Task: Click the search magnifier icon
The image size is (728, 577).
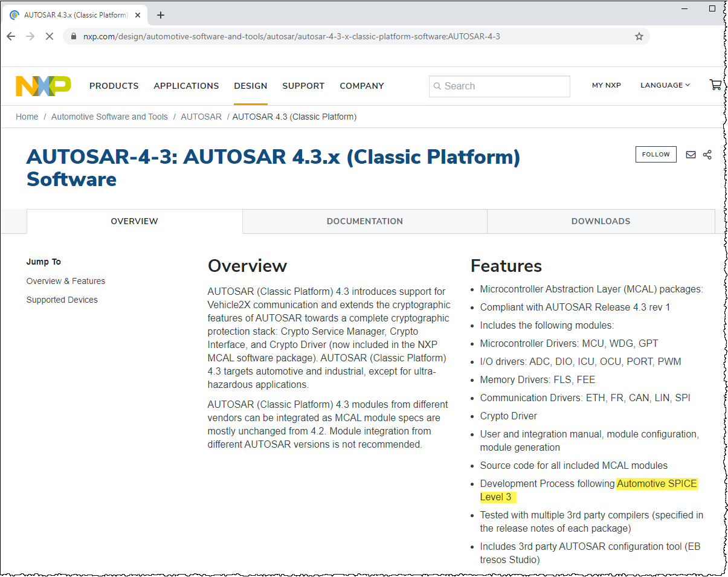Action: (437, 86)
